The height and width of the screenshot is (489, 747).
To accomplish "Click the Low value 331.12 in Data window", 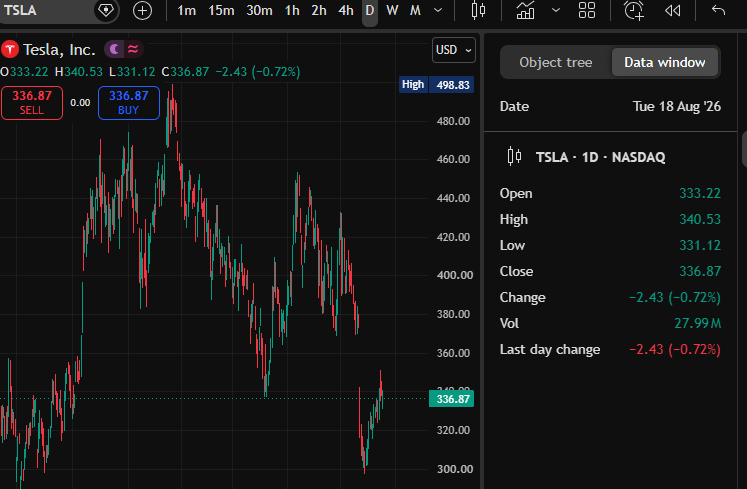I will coord(700,245).
